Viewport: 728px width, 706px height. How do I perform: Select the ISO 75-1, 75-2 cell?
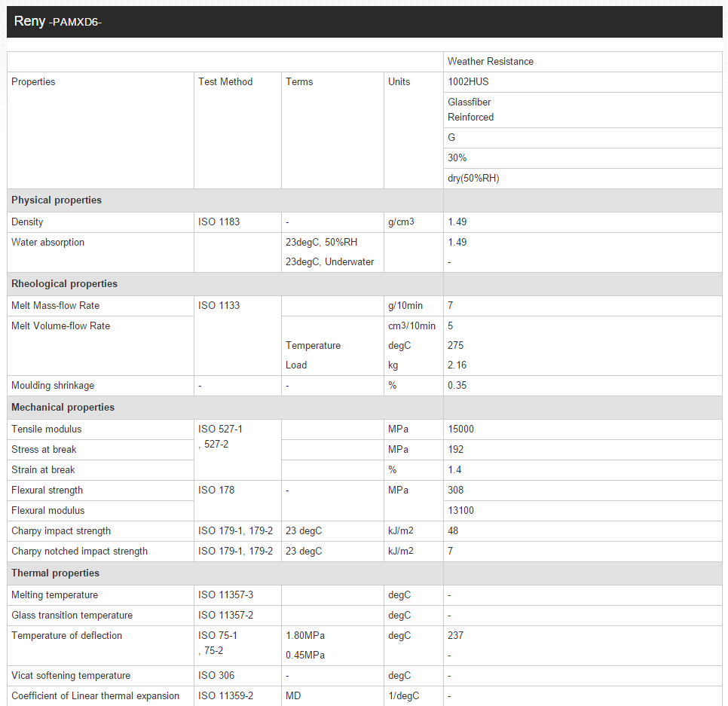(x=237, y=646)
